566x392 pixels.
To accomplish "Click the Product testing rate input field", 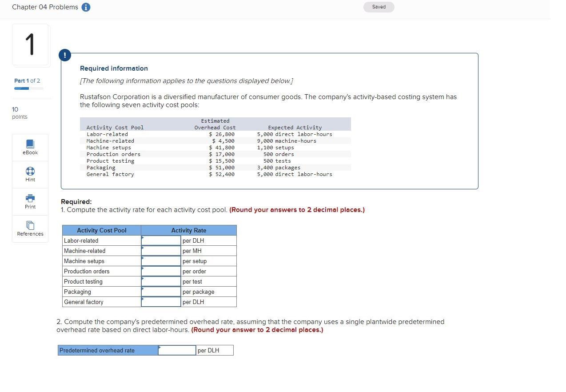I will coord(160,281).
